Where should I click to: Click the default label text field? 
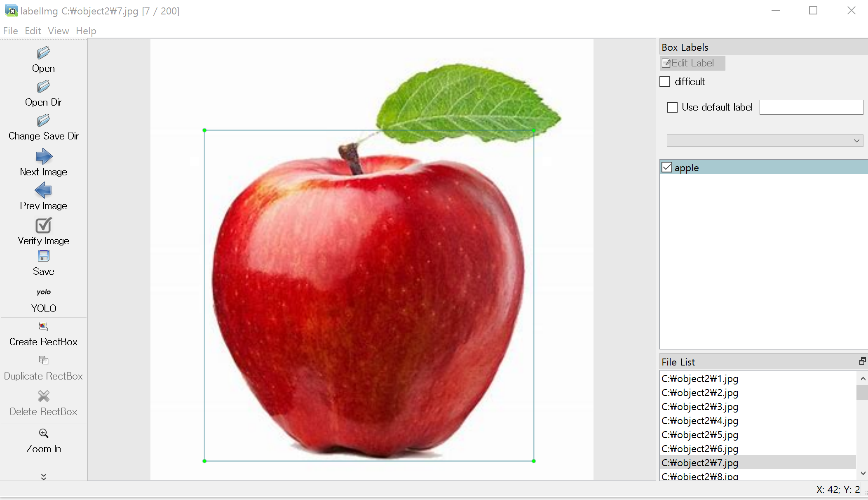pyautogui.click(x=811, y=107)
